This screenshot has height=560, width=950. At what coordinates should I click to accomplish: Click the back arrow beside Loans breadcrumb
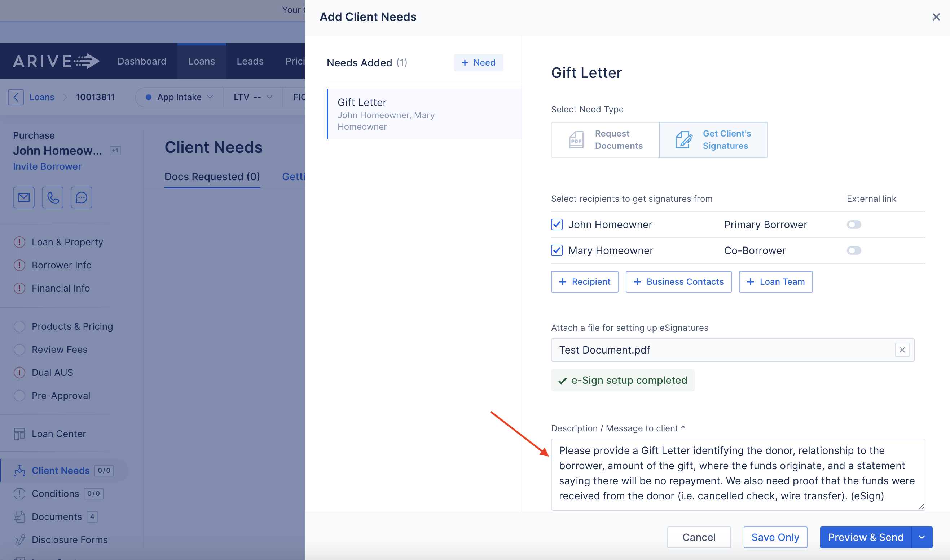point(16,97)
